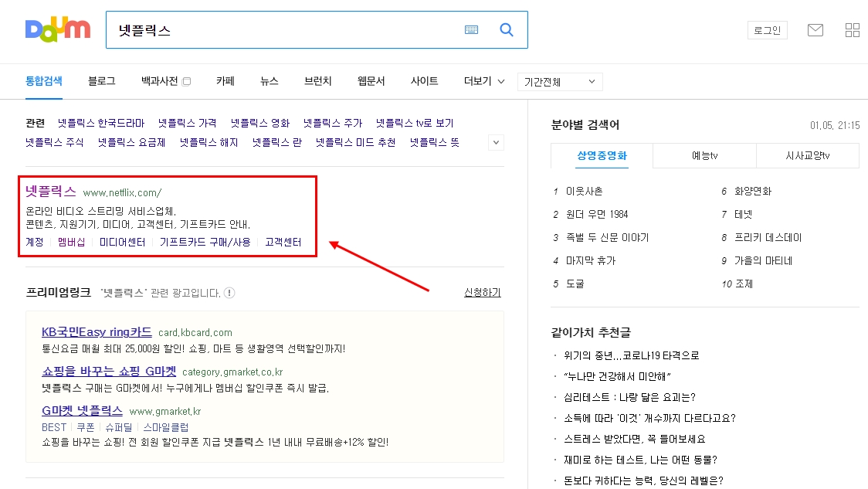This screenshot has height=489, width=868.
Task: Click related search 넷플릭스 한국드라마
Action: 101,123
